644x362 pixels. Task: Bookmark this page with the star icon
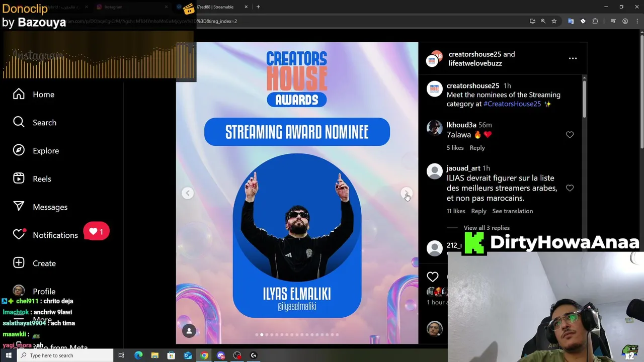point(554,21)
